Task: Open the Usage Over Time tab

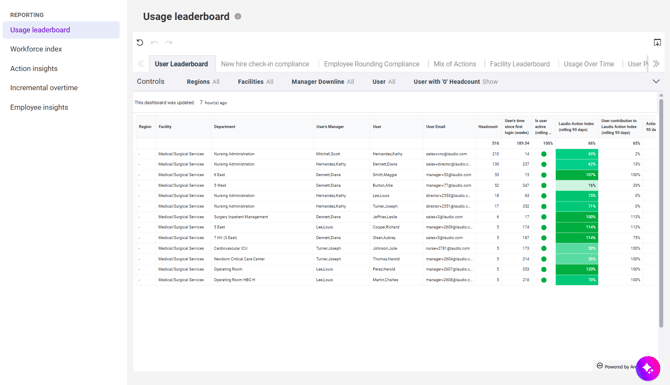Action: point(588,64)
